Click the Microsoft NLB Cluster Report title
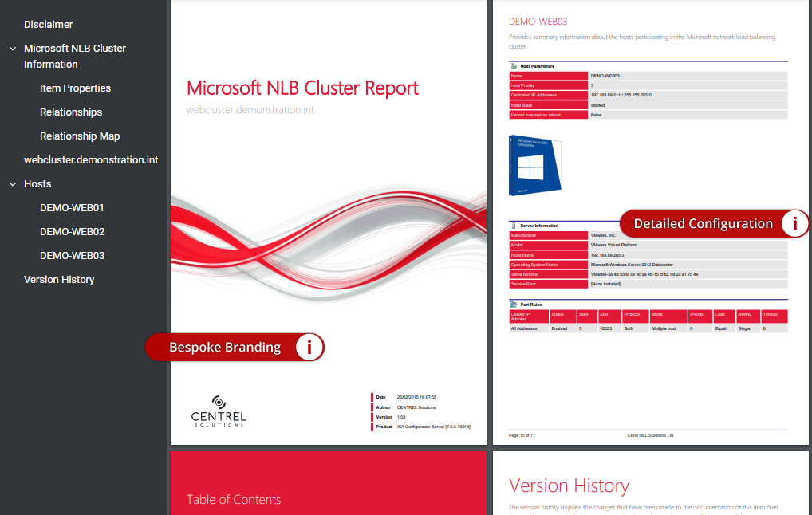This screenshot has height=515, width=812. tap(302, 88)
